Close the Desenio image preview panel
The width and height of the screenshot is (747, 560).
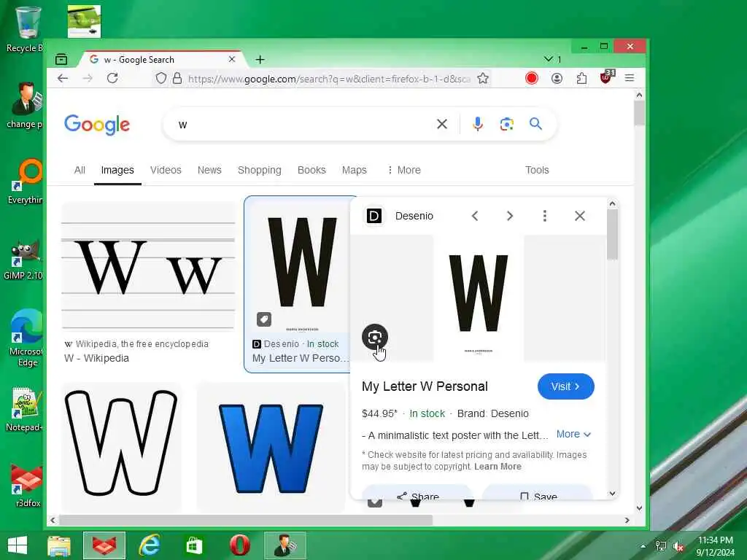(580, 216)
